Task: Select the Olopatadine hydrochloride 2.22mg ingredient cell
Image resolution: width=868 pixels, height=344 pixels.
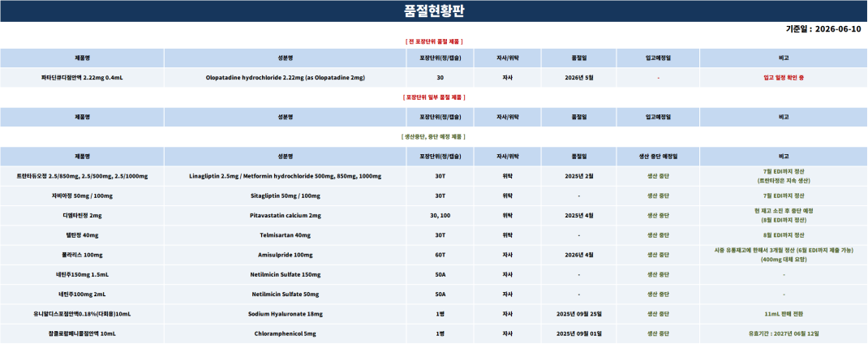Action: [x=285, y=78]
